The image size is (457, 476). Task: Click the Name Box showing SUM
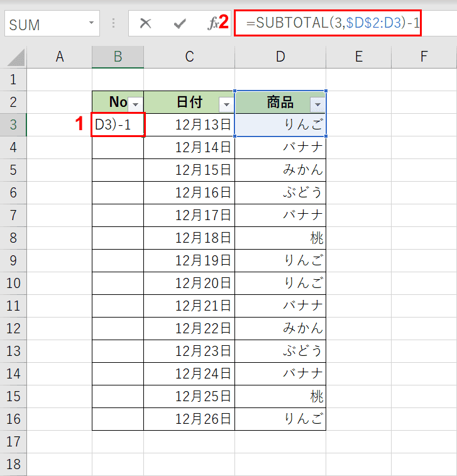tap(52, 23)
